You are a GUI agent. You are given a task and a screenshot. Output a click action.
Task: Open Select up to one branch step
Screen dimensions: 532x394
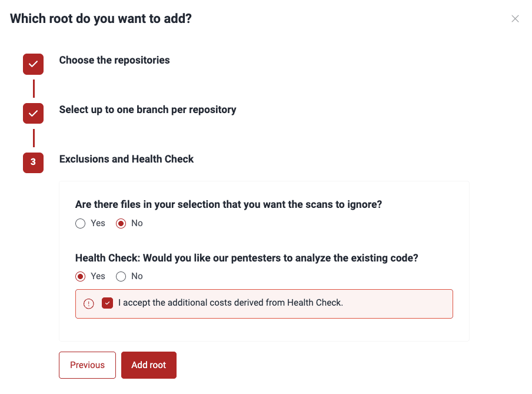click(x=148, y=110)
